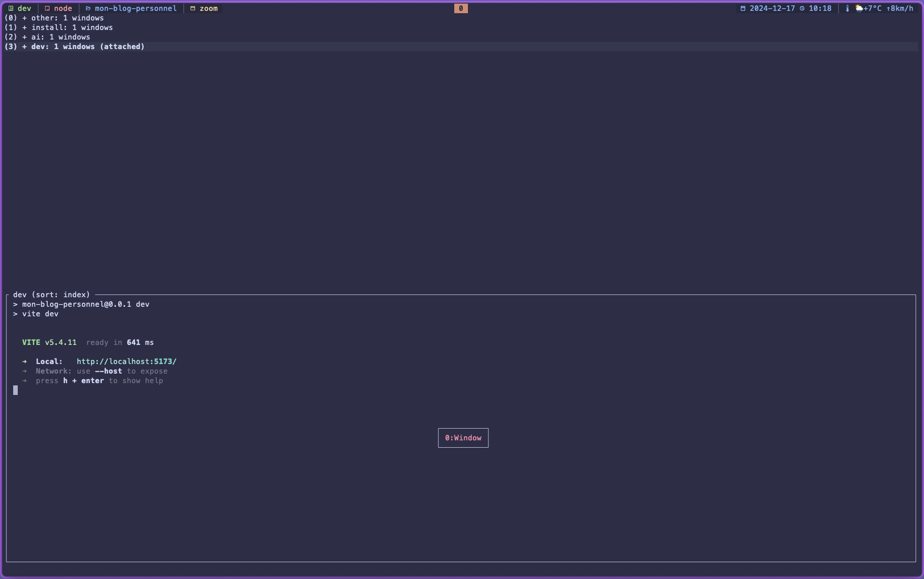
Task: Click the 'VITE v5.4.11' text
Action: click(x=49, y=342)
